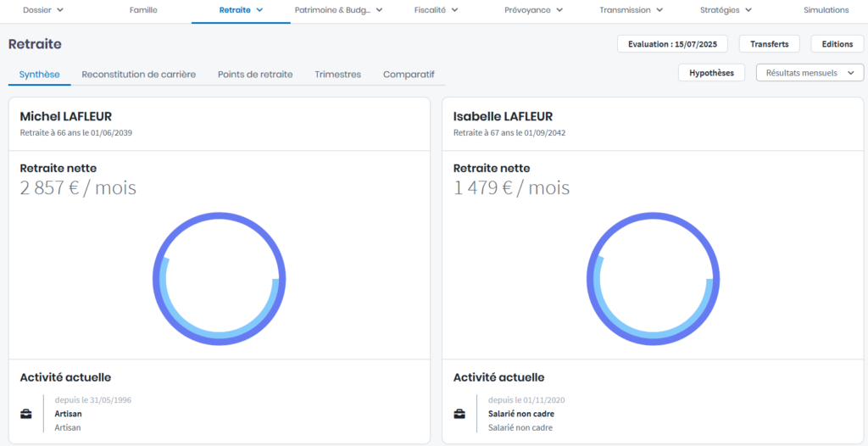Switch to Reconstitution de carrière tab
Screen dimensions: 868x446
[x=138, y=75]
